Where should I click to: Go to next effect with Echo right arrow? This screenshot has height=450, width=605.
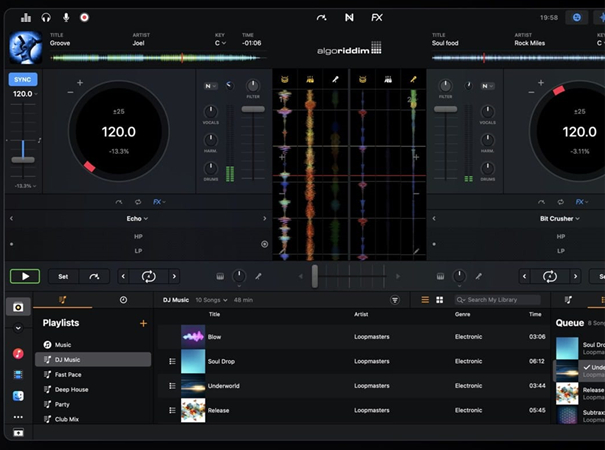pos(264,218)
